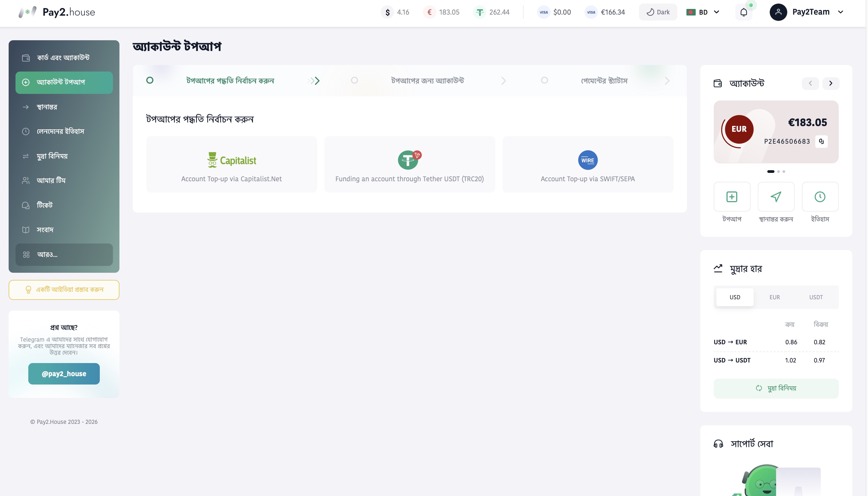
Task: Switch to the USDT currency rate tab
Action: [816, 297]
